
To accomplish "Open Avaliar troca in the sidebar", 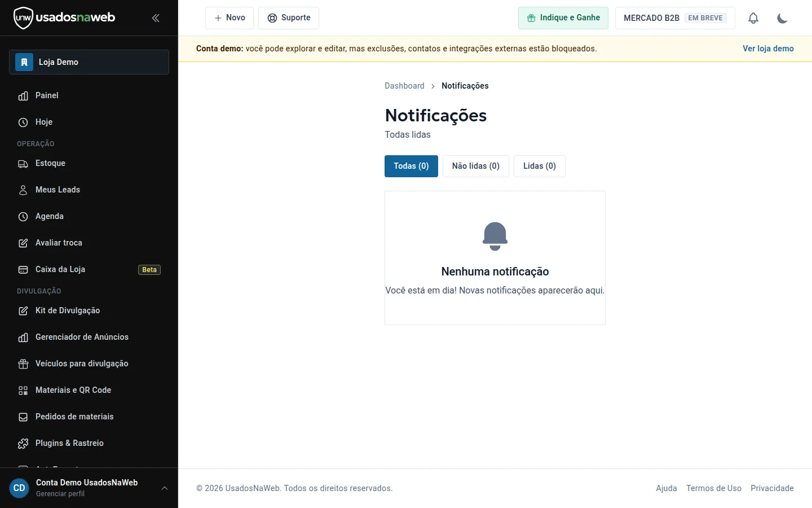I will click(89, 243).
